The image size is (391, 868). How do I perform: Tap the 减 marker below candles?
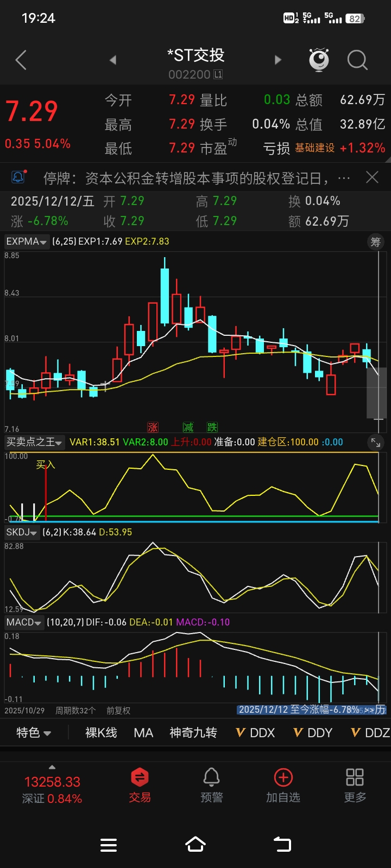tap(188, 427)
